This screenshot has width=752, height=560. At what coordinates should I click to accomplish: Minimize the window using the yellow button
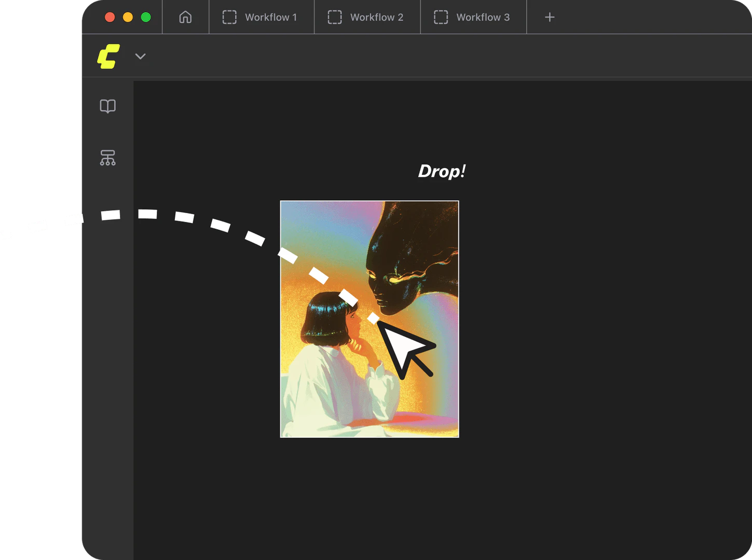pos(128,17)
